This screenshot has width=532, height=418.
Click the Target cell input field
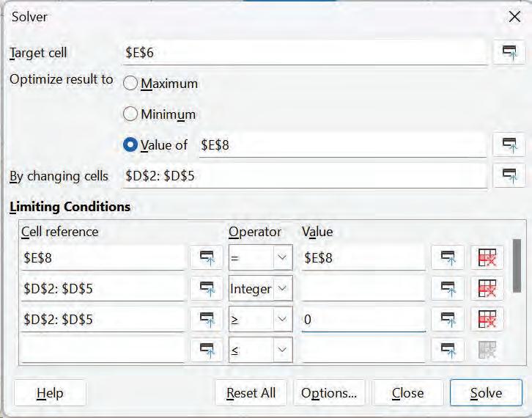click(x=304, y=53)
